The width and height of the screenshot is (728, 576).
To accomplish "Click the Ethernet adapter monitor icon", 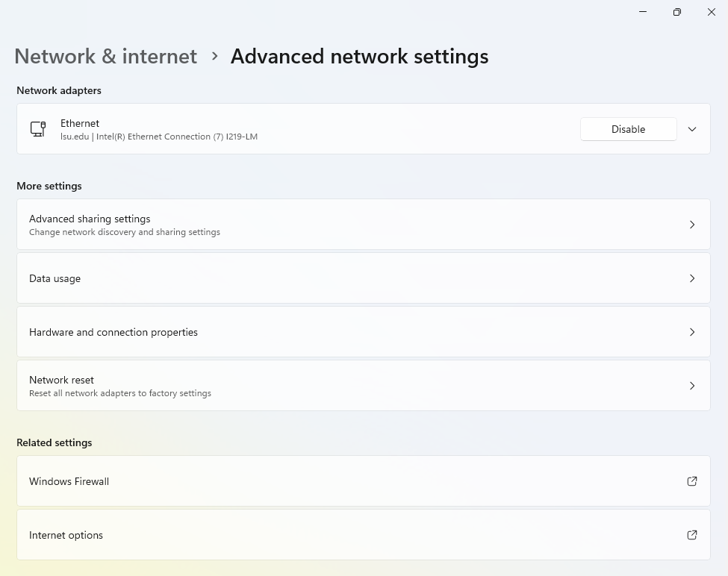I will coord(38,128).
